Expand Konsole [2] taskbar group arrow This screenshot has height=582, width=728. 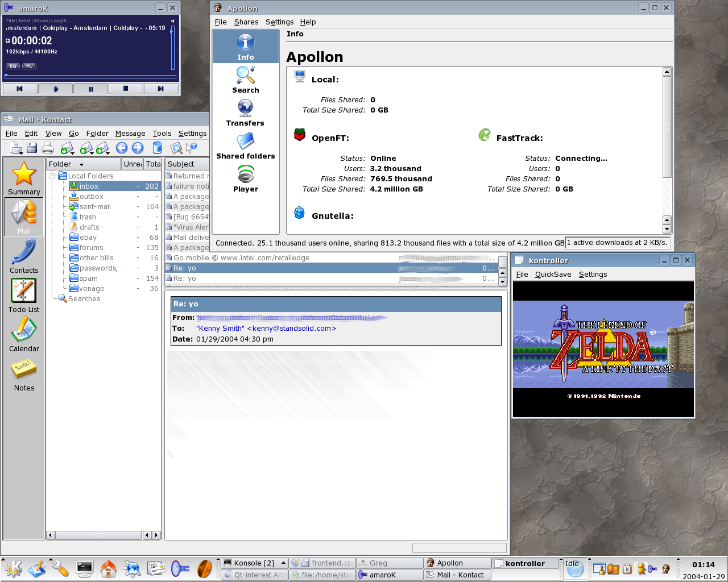tap(283, 563)
